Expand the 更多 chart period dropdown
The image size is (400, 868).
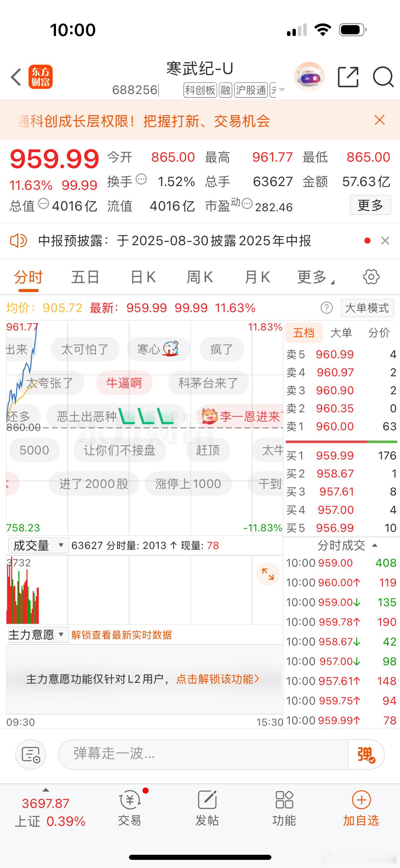(x=316, y=277)
